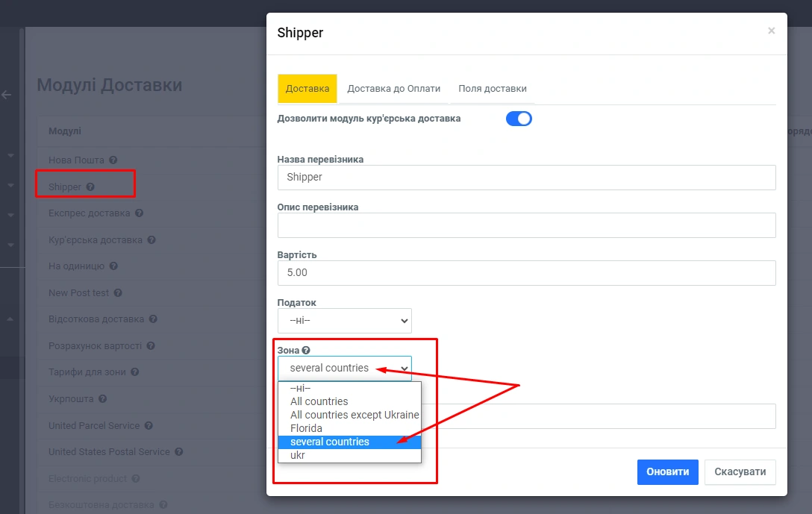Switch to Доставка до Оплати tab

click(x=393, y=88)
